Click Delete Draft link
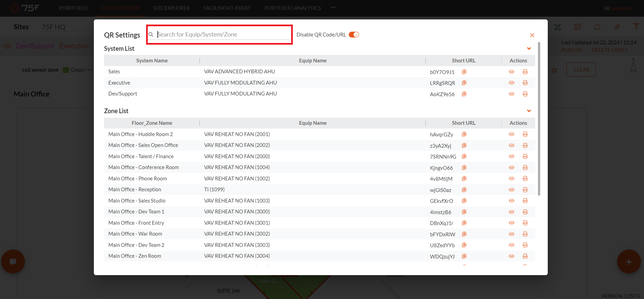Viewport: 644px width, 299px height. point(610,50)
